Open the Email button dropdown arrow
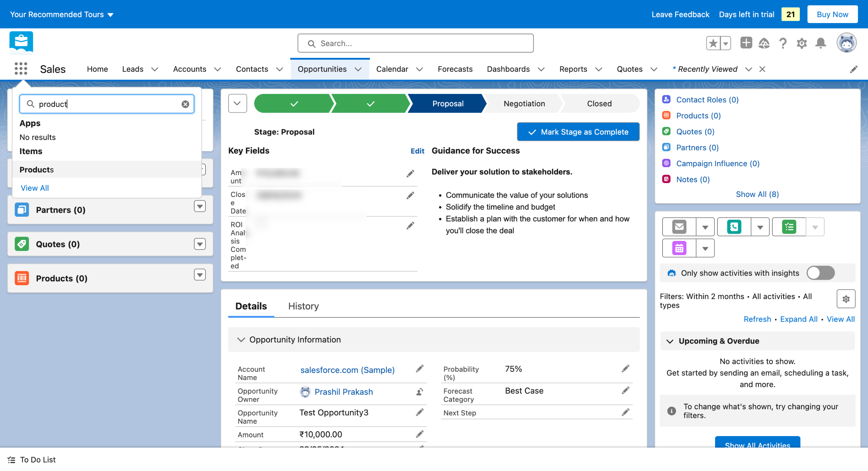The height and width of the screenshot is (471, 868). pyautogui.click(x=705, y=227)
